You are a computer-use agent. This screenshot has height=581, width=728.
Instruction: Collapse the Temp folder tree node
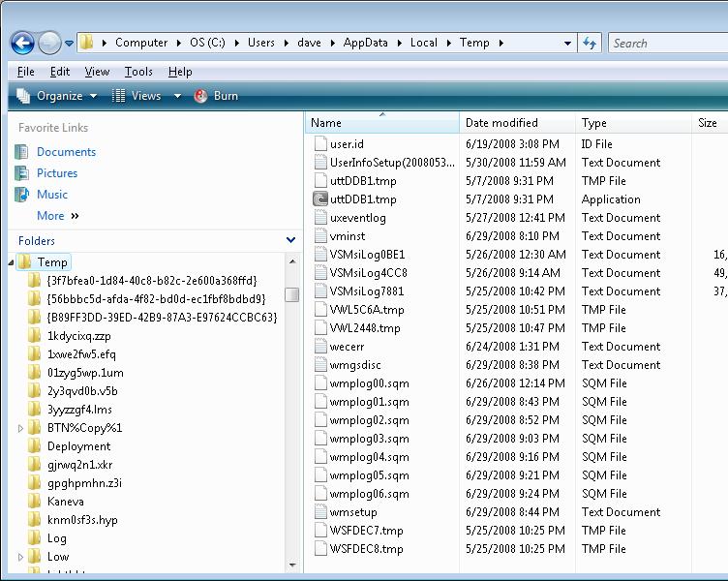click(x=12, y=262)
